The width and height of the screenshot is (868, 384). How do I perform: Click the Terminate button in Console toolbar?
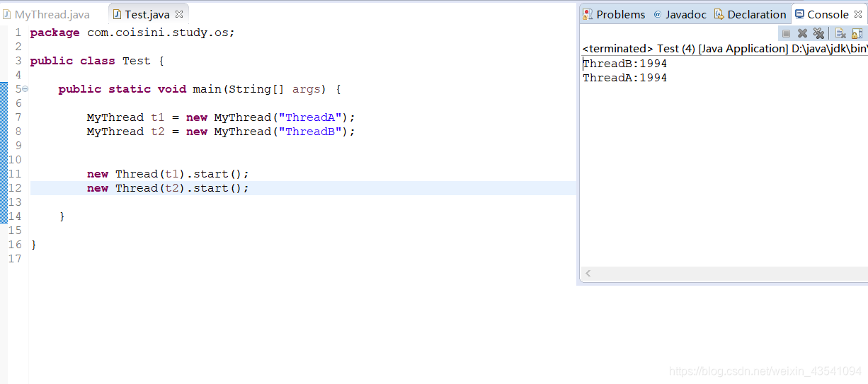click(786, 33)
